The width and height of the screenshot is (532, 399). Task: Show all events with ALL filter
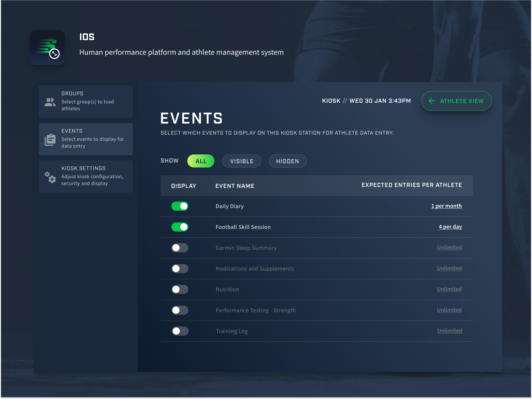[201, 161]
